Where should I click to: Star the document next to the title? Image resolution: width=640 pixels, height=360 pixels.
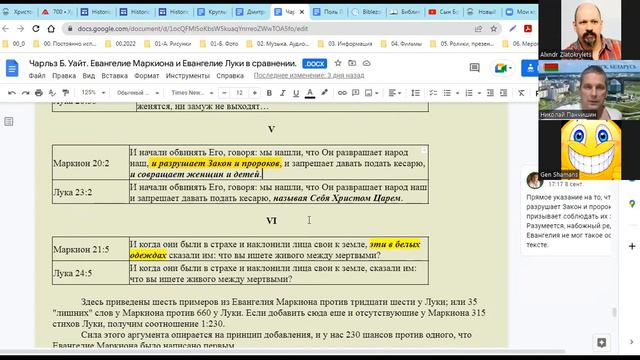[x=338, y=63]
